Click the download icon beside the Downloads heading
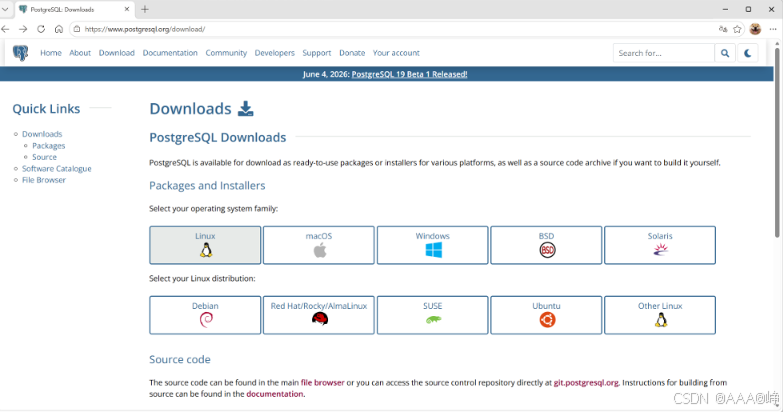The width and height of the screenshot is (783, 412). pos(245,108)
